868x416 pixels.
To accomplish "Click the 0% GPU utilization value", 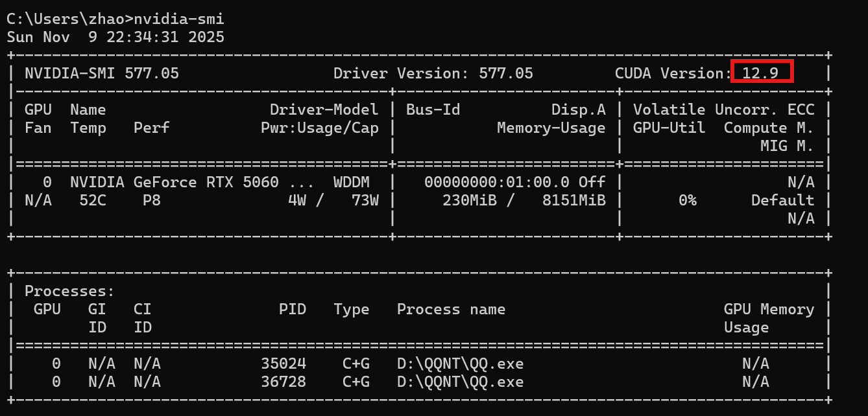I will click(688, 200).
